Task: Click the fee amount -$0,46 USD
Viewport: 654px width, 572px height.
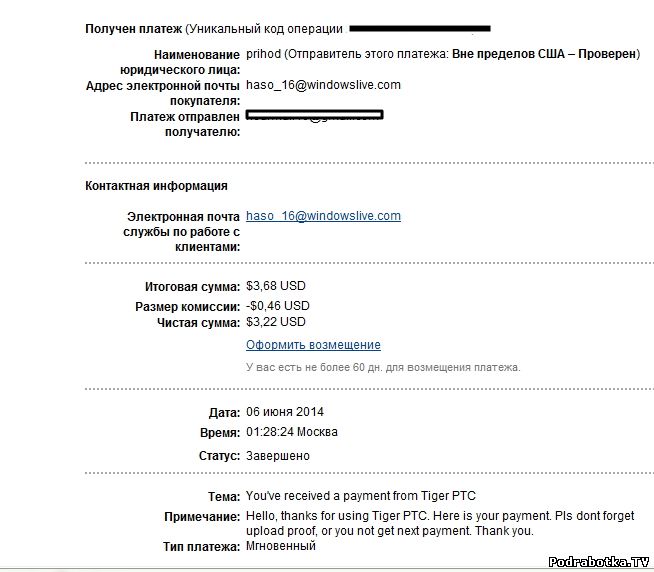Action: pyautogui.click(x=278, y=306)
